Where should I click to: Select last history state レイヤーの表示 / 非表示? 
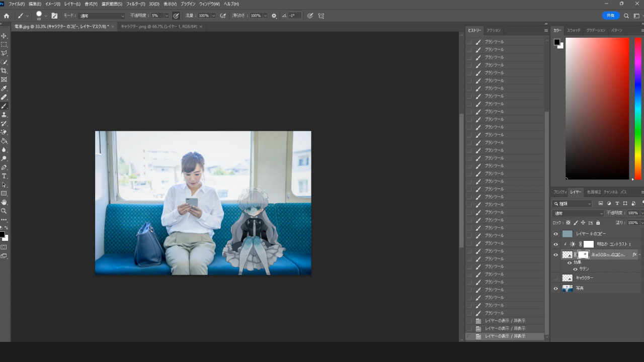click(x=505, y=336)
